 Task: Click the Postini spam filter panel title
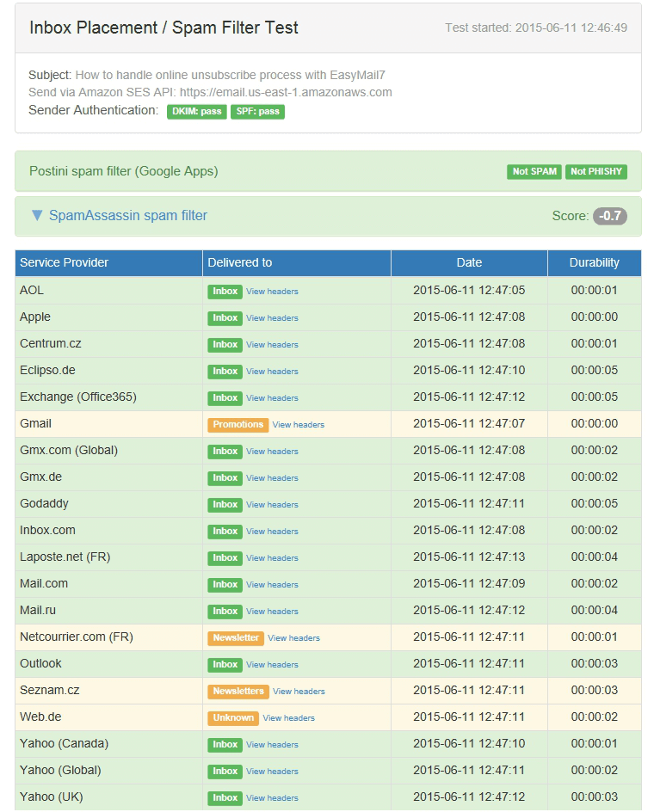tap(123, 171)
